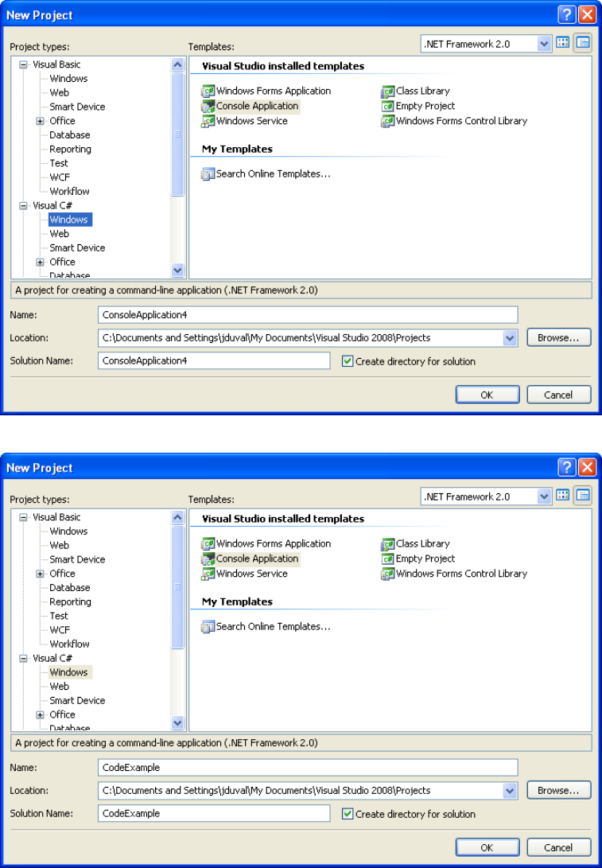Open .NET Framework 2.0 dropdown in ConsoleApplication4 dialog
602x868 pixels.
tap(545, 44)
